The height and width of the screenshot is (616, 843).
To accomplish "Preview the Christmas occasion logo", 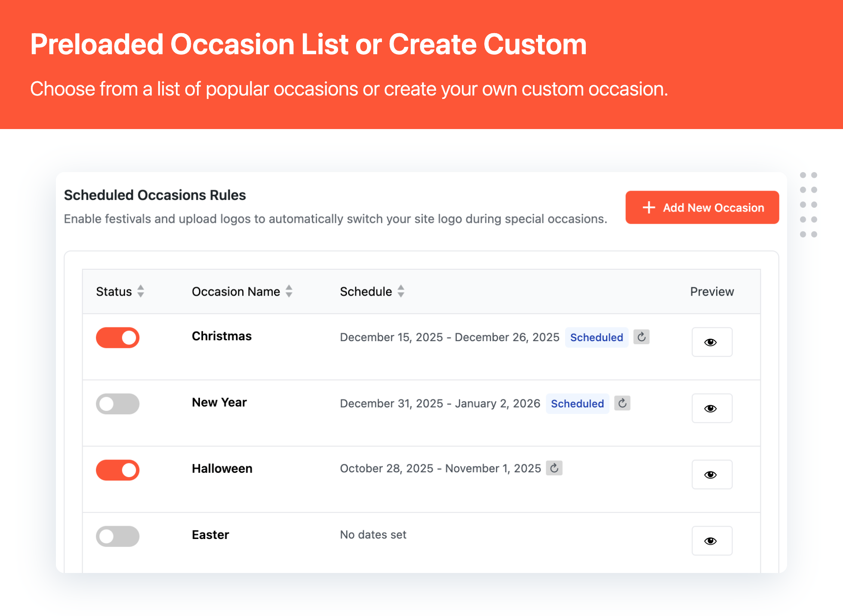I will (712, 342).
